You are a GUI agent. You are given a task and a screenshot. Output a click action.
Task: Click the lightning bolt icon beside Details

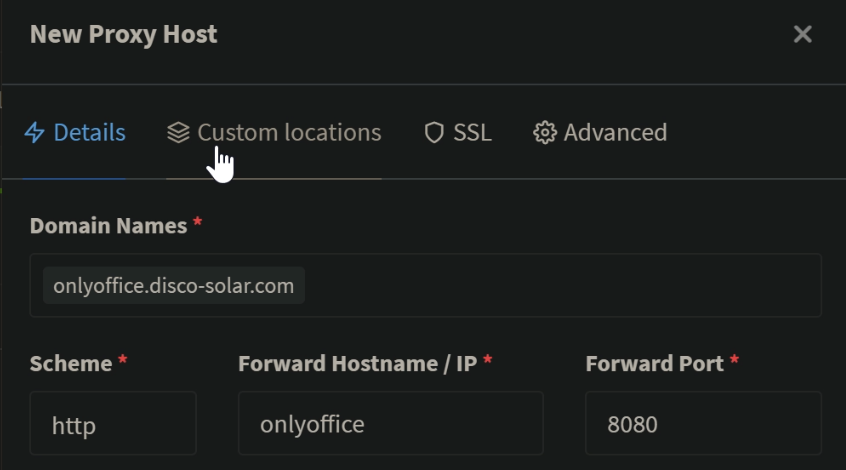click(35, 133)
